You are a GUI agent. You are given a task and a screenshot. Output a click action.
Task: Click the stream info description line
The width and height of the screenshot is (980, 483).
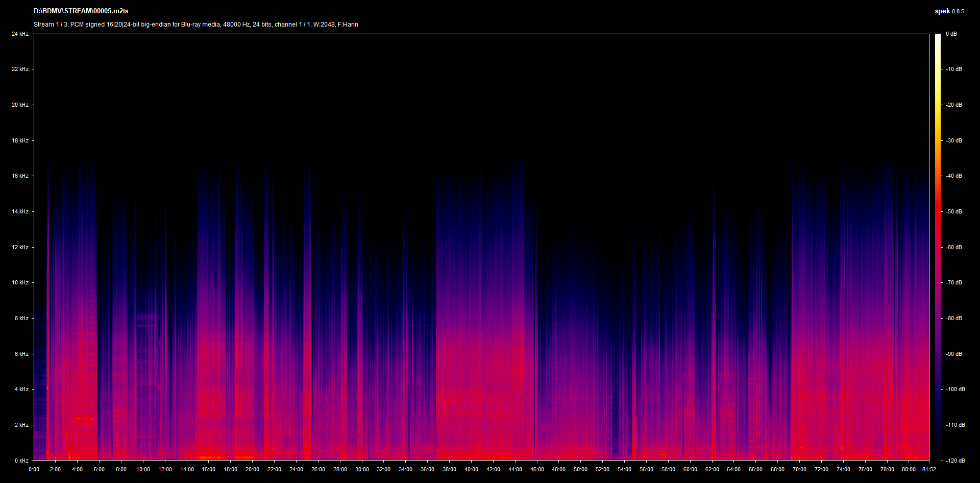195,25
